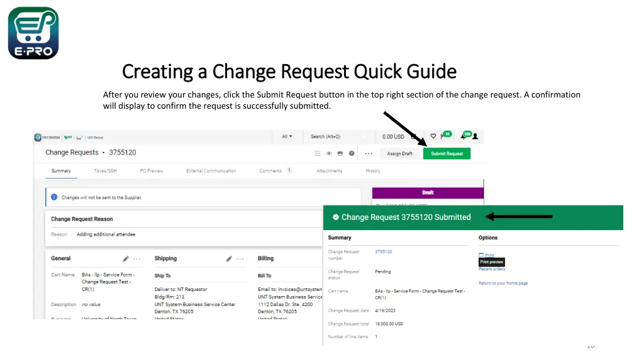Screen dimensions: 644x362
Task: Click the reason text Adding additional attendee
Action: coord(106,234)
